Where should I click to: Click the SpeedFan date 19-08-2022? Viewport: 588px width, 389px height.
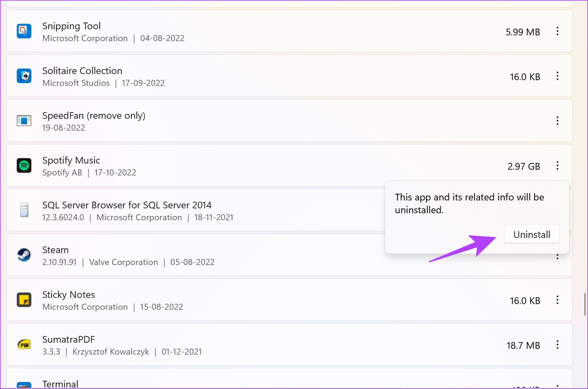click(63, 128)
